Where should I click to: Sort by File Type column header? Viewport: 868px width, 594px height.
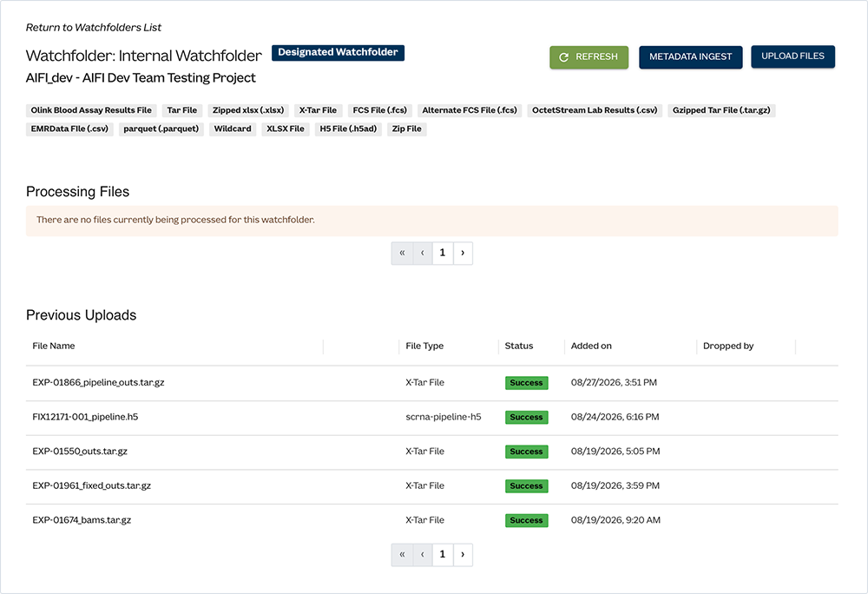point(424,346)
